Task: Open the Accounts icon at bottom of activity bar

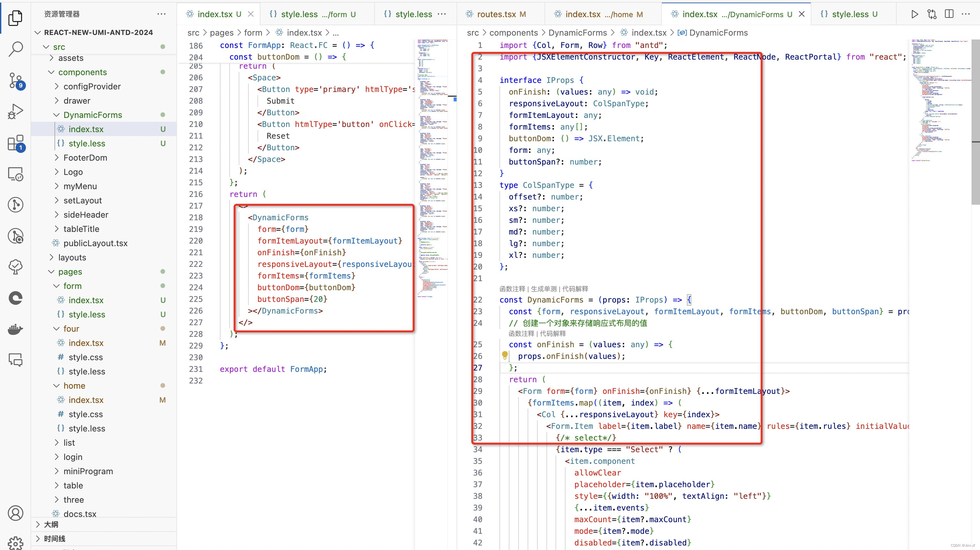Action: pos(16,512)
